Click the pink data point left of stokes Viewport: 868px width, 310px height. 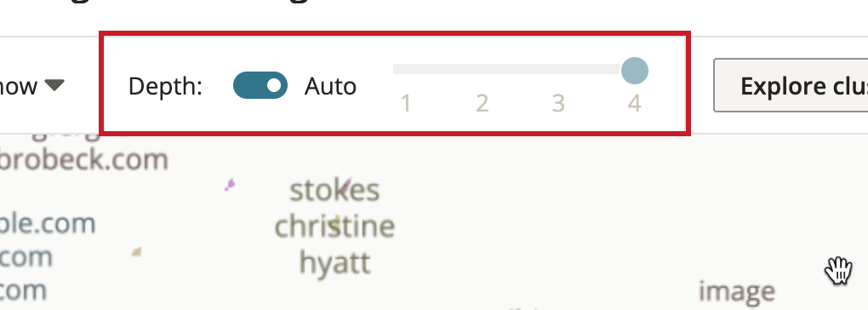230,185
